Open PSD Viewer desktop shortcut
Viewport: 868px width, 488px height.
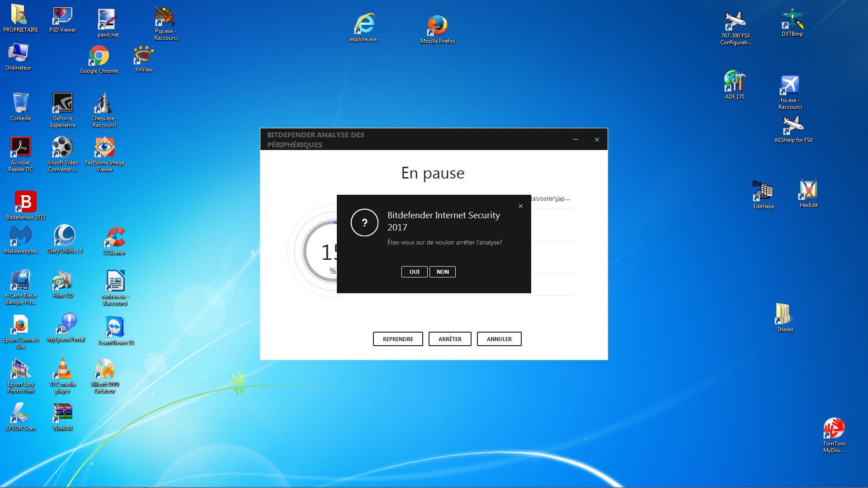(x=62, y=19)
